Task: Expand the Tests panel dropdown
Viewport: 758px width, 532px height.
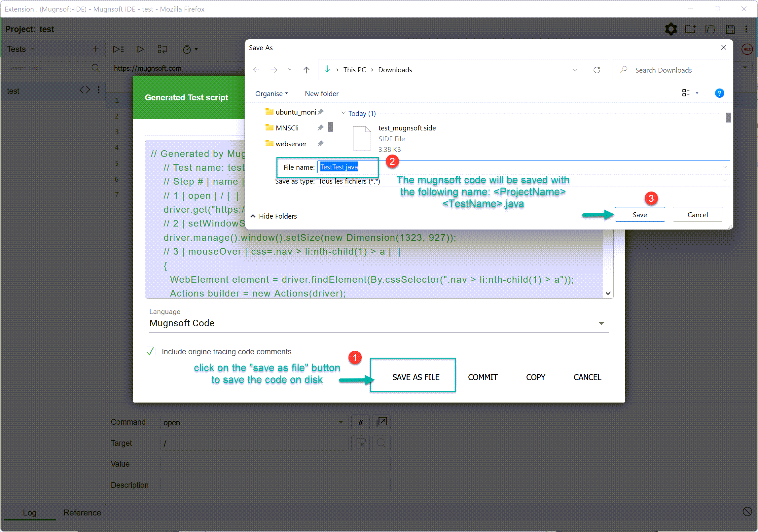Action: tap(33, 49)
